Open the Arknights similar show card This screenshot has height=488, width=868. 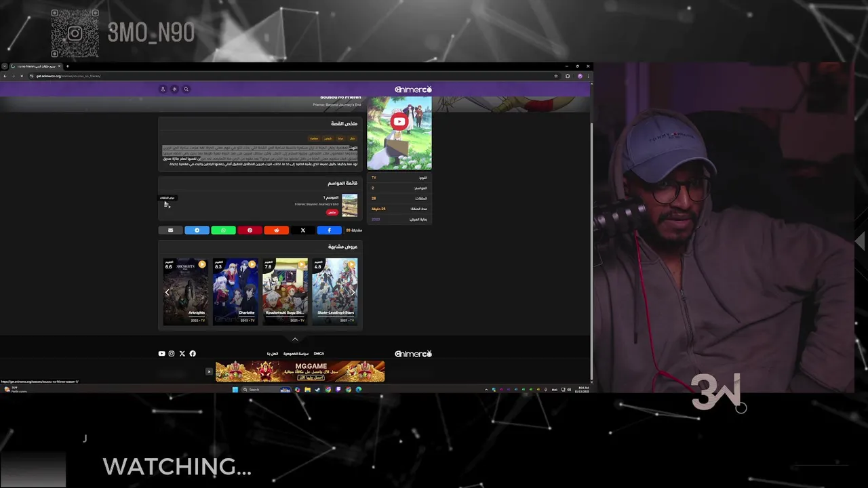(186, 291)
